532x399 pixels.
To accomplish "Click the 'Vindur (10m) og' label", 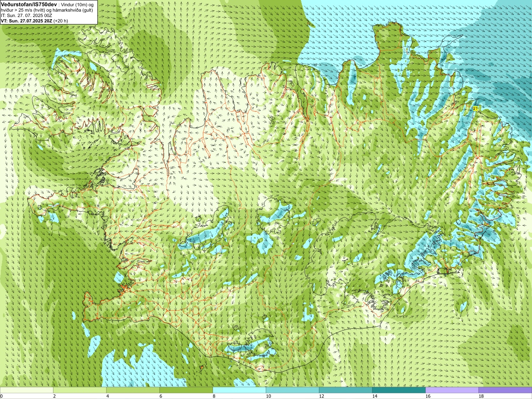I will tap(77, 4).
